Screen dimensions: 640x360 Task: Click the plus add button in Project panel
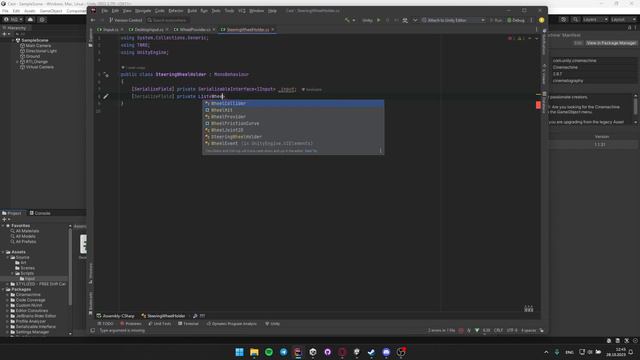pyautogui.click(x=5, y=220)
